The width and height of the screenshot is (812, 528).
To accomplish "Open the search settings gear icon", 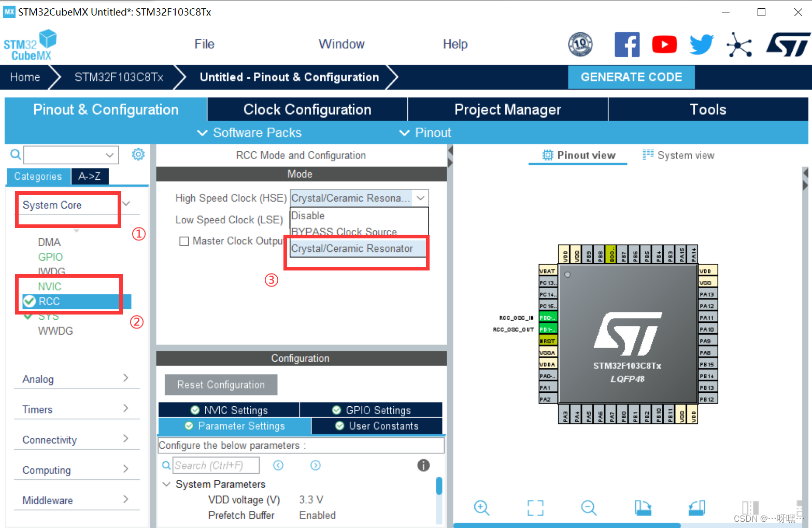I will coord(138,154).
